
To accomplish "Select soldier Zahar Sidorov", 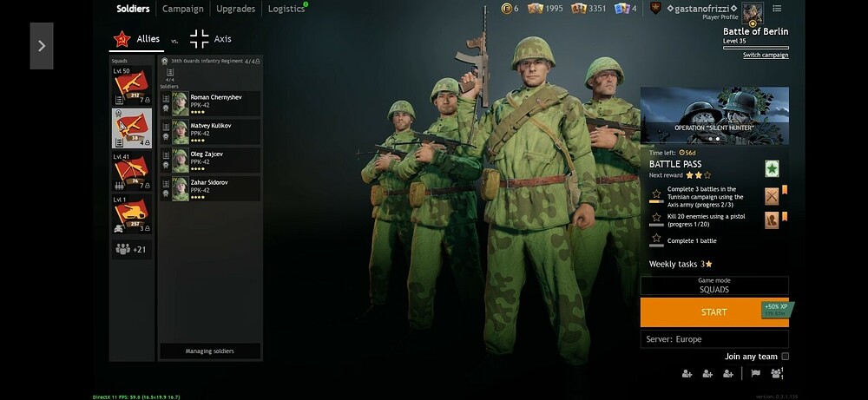I will [210, 188].
